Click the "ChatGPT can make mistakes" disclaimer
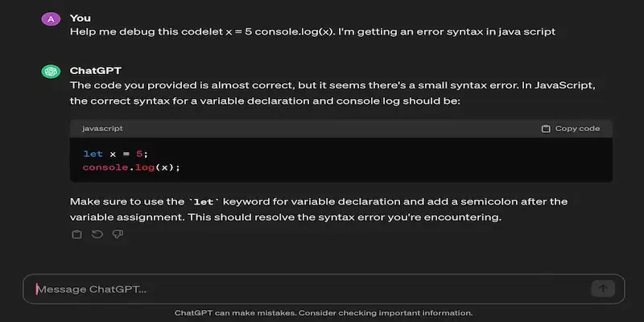Screen dimensions: 644x322 [323, 313]
